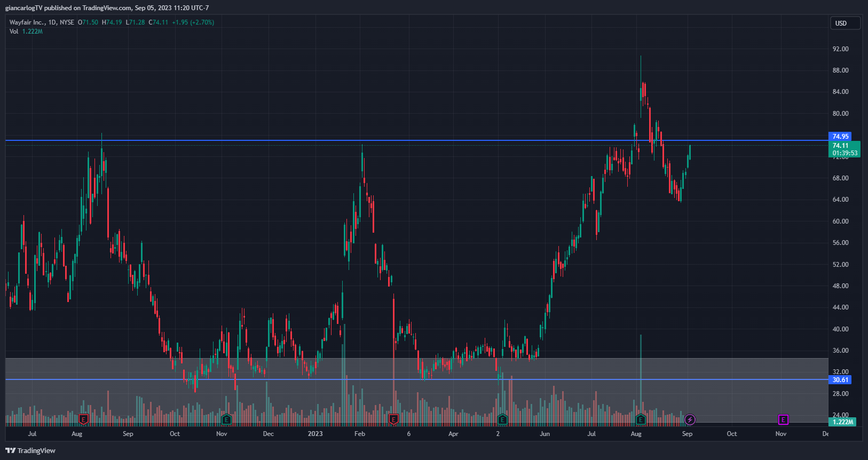Click the 40.00 price axis label
This screenshot has height=460, width=868.
840,329
